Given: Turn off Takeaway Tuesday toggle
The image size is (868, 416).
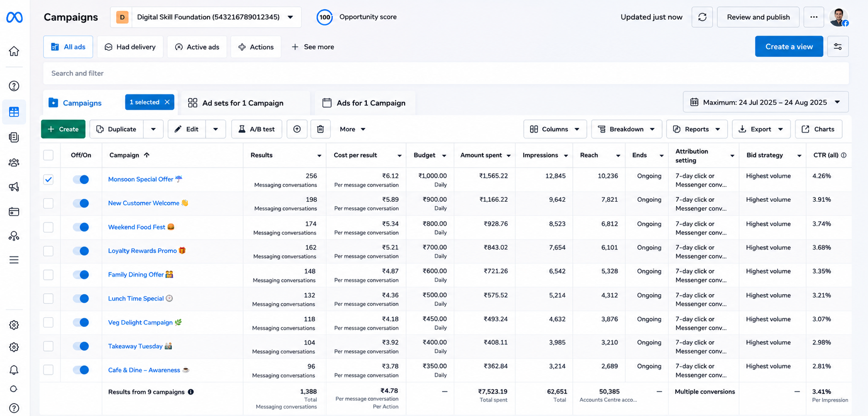Looking at the screenshot, I should click(81, 346).
